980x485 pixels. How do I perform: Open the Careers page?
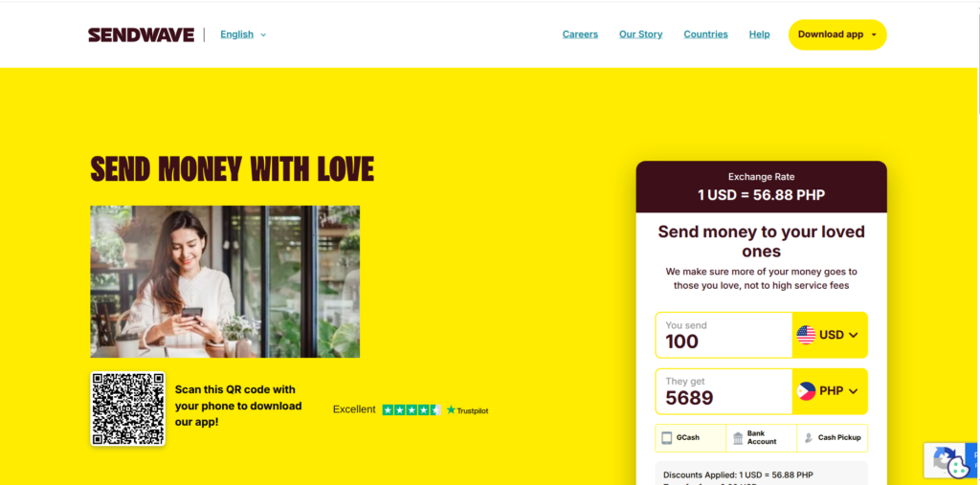point(580,34)
